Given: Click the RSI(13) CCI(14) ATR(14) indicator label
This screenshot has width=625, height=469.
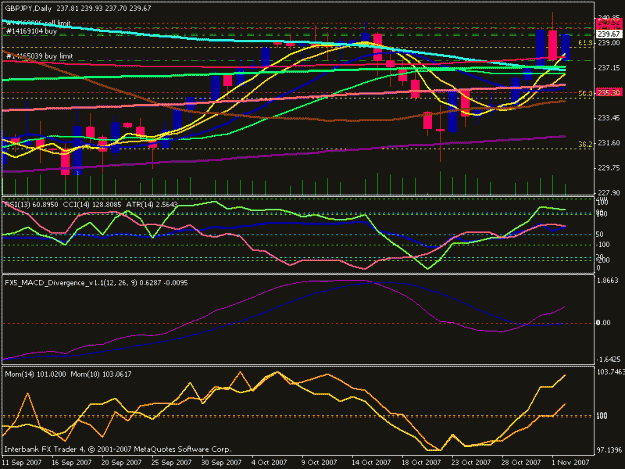Looking at the screenshot, I should click(91, 204).
